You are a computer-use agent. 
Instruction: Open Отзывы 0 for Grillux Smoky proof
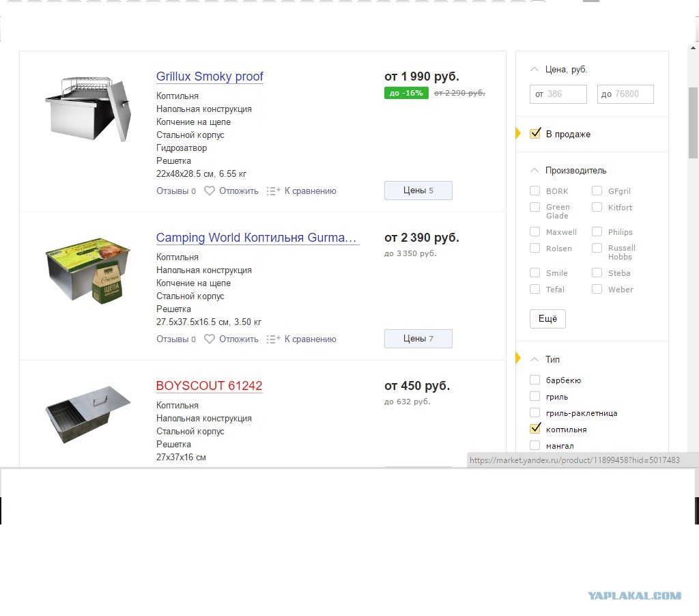tap(175, 191)
